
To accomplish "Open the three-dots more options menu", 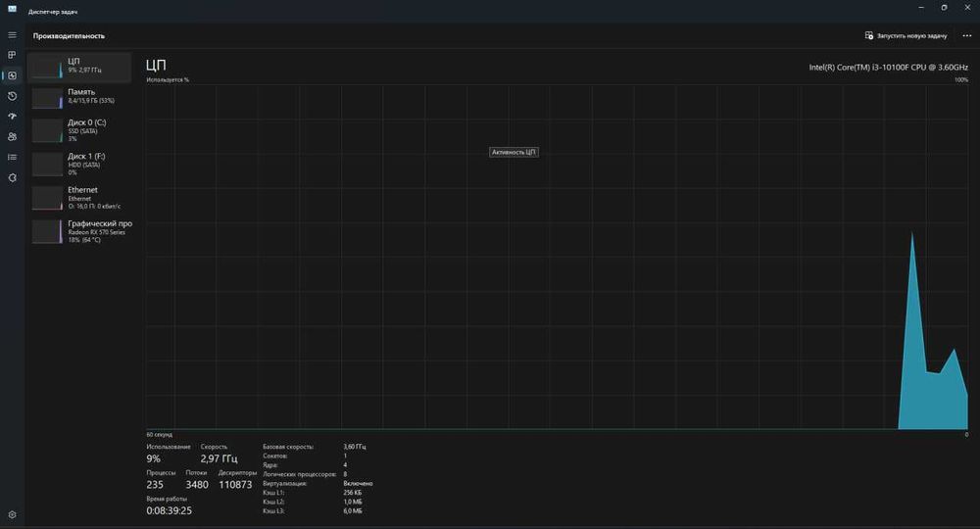I will click(967, 35).
